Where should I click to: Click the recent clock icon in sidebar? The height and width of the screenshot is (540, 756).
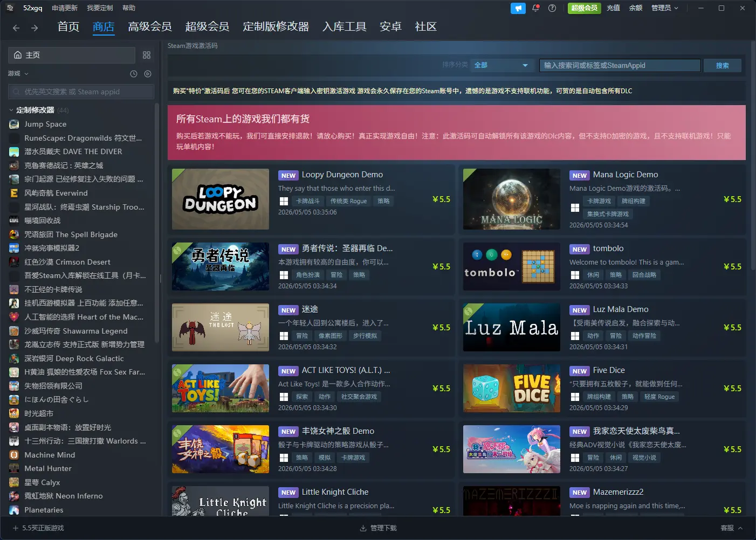[134, 74]
